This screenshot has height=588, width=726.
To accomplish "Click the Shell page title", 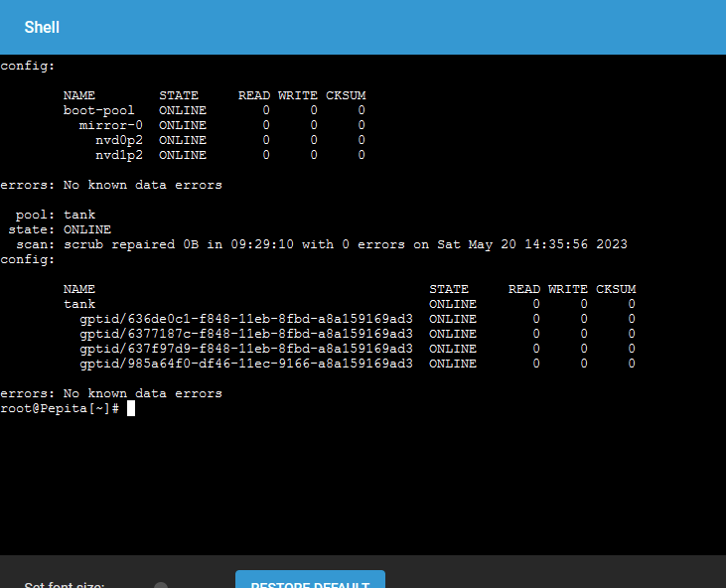I will [x=42, y=28].
